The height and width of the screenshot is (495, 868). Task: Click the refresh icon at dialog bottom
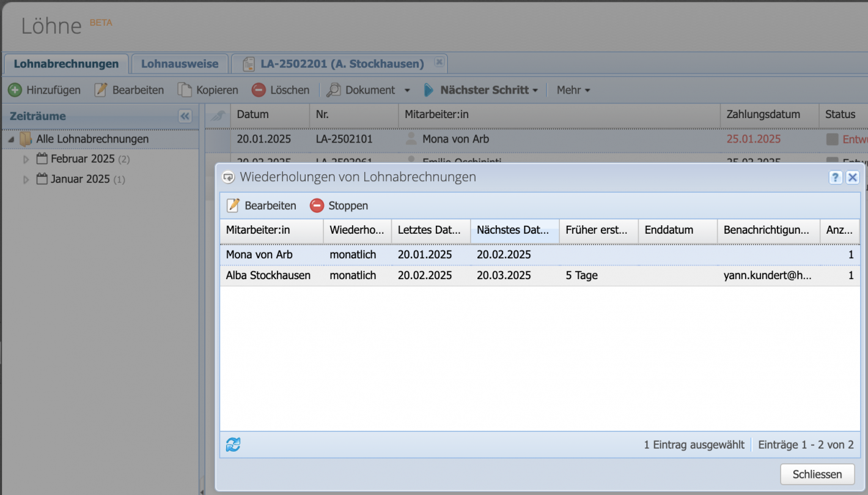click(233, 445)
